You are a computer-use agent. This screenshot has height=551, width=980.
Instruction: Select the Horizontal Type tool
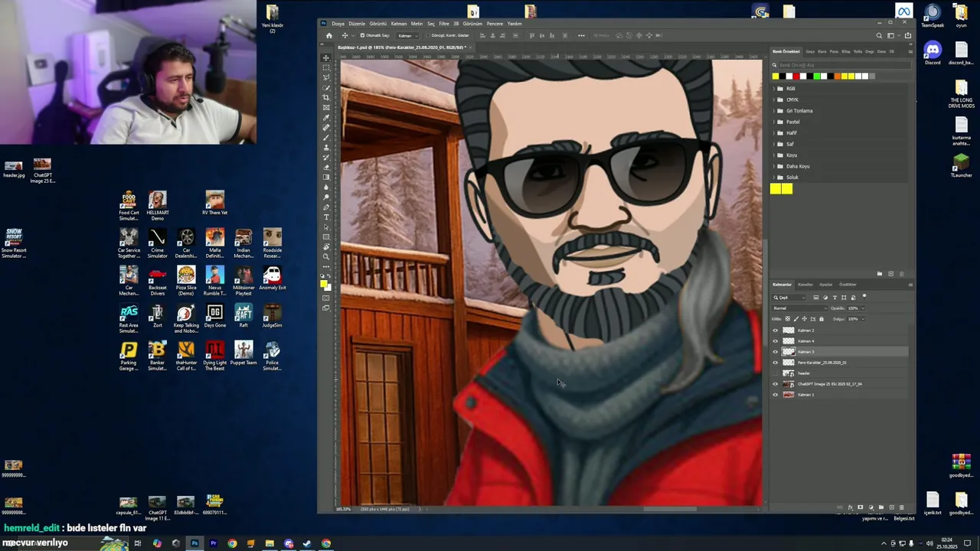(326, 217)
